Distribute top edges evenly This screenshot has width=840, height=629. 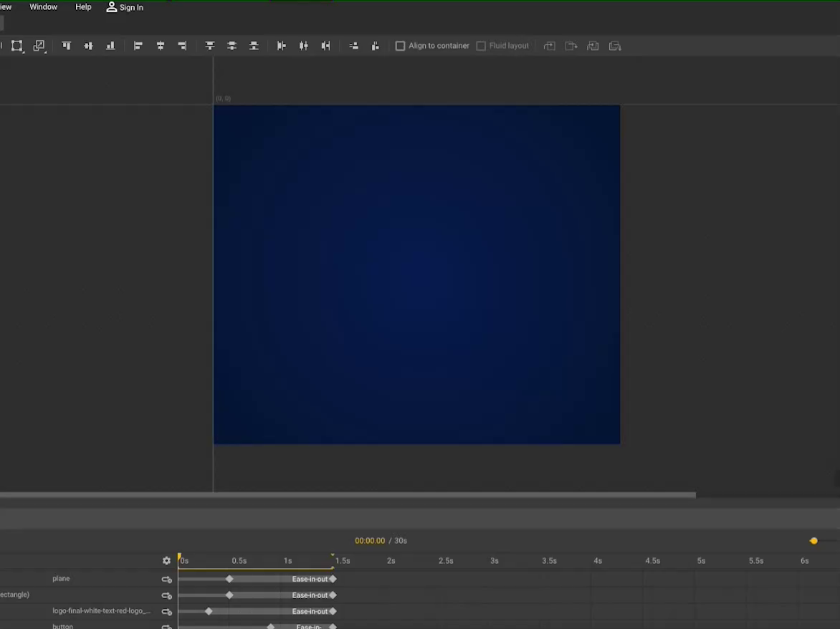click(x=210, y=46)
